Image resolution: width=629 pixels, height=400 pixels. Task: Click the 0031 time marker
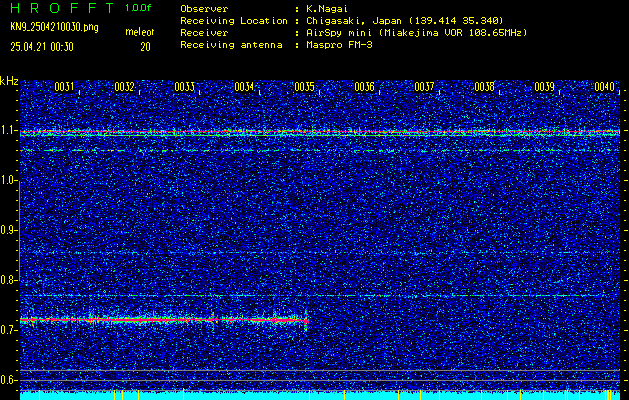coord(64,87)
